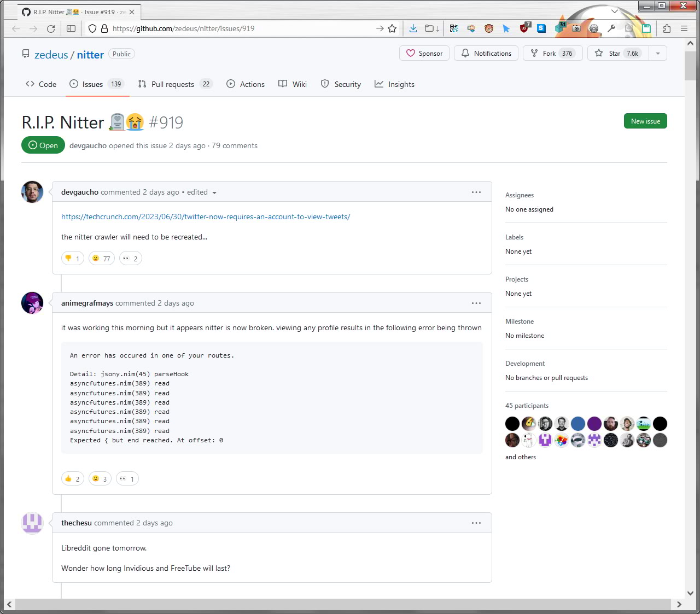Click the browser back arrow

[x=16, y=28]
